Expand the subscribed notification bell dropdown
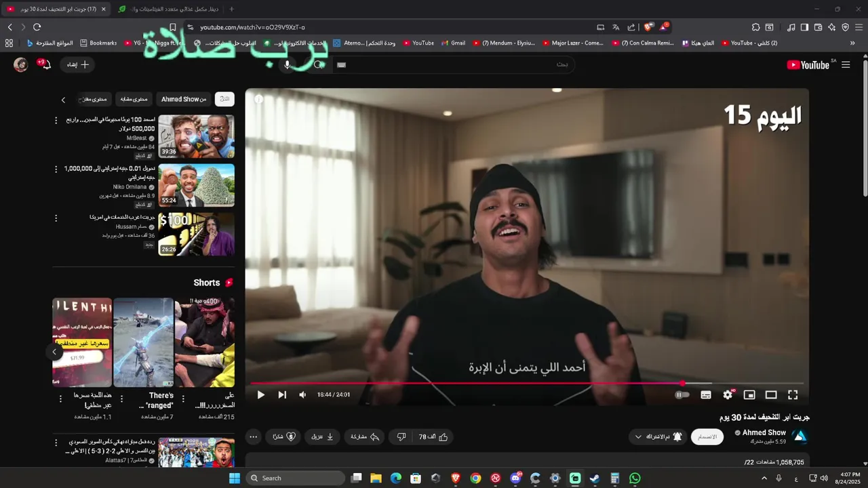This screenshot has width=868, height=488. [657, 437]
